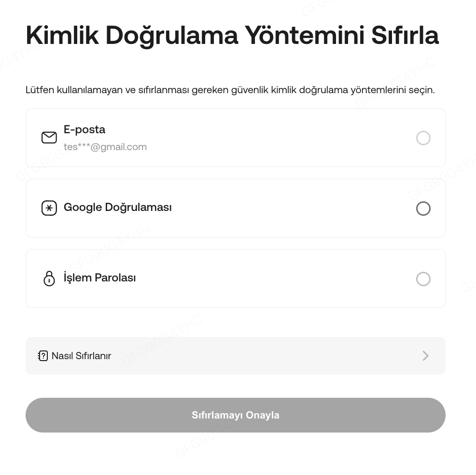Click empty space in the E-posta card
Image resolution: width=476 pixels, height=475 pixels.
click(x=280, y=138)
